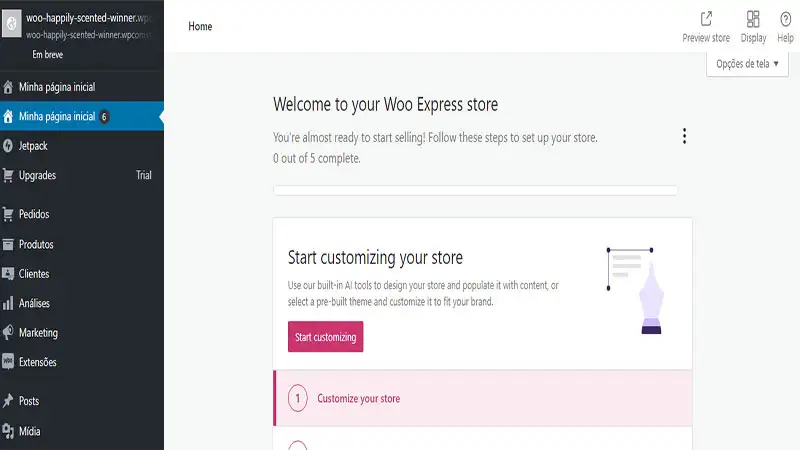Screen dimensions: 800x450
Task: Click the woo-happily-scented-winner site name link
Action: (90, 17)
